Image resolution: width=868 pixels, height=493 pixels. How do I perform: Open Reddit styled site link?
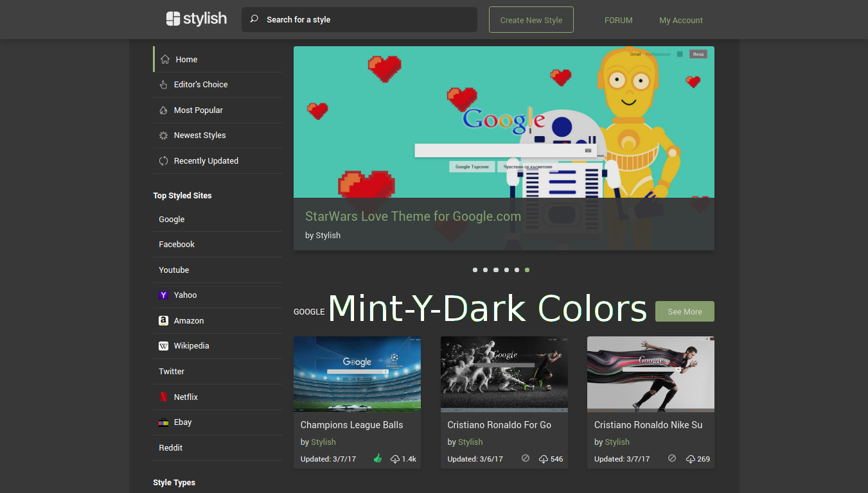tap(218, 447)
